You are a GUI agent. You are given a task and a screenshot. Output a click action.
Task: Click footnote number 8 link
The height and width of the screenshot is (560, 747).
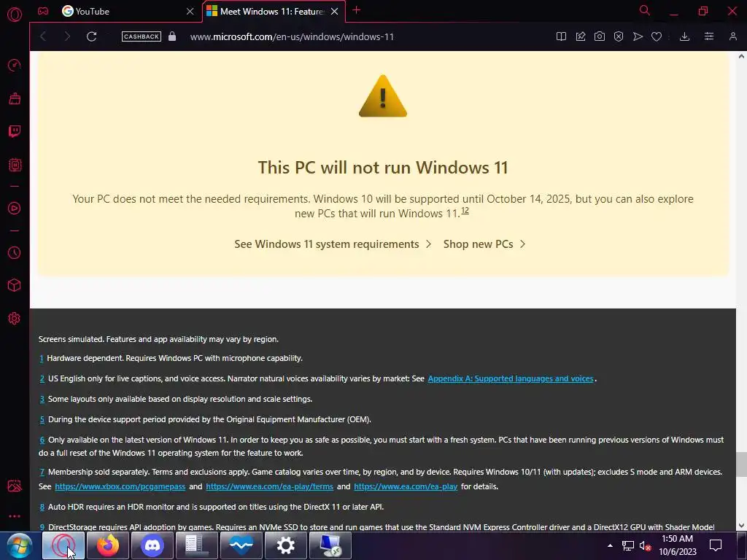(42, 507)
